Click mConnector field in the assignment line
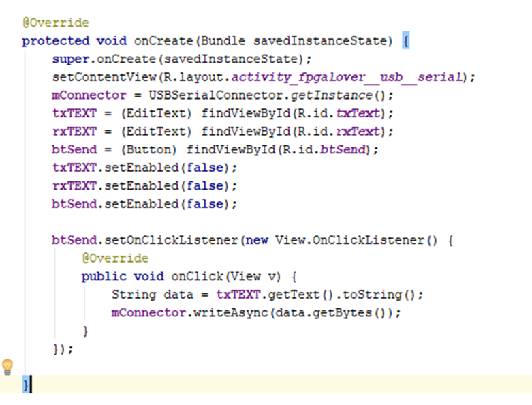Screen dimensions: 532x405 tap(89, 95)
